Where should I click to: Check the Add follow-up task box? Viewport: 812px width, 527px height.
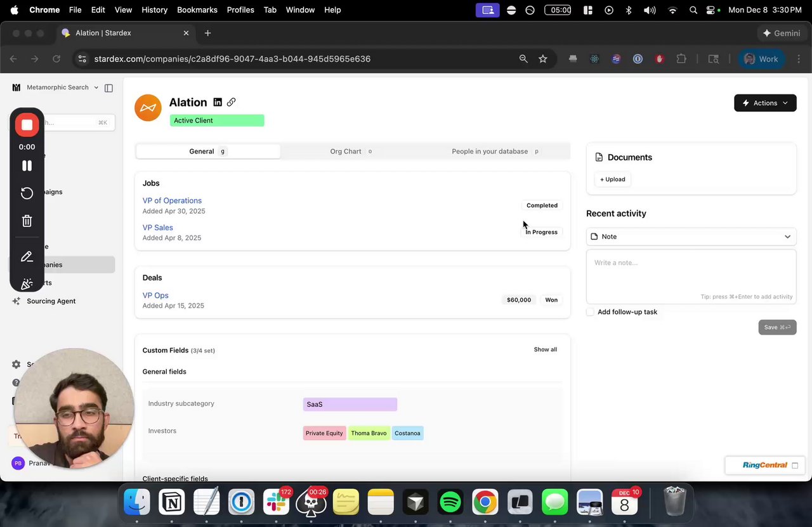pyautogui.click(x=590, y=312)
